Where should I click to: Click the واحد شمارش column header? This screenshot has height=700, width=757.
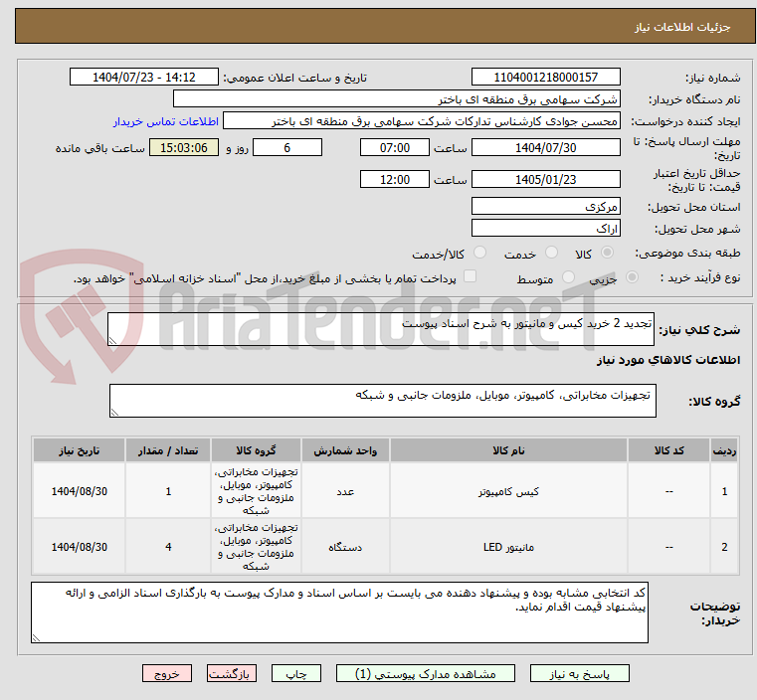tap(345, 450)
